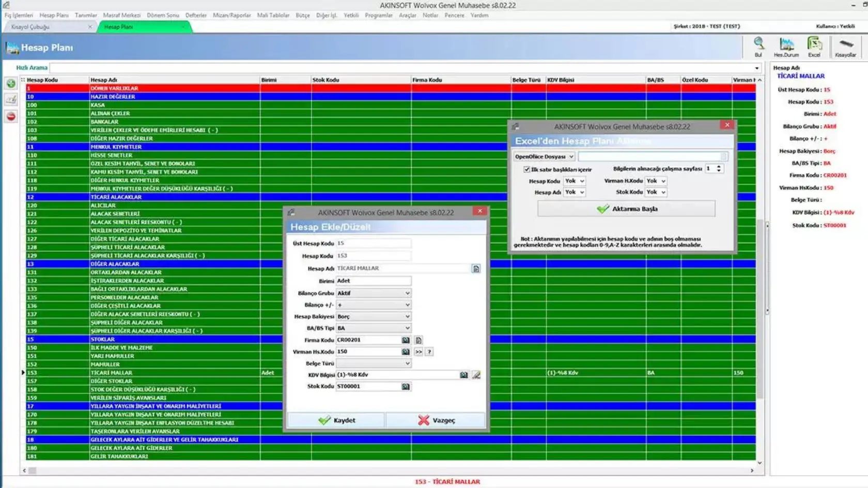Click the edit account icon in left sidebar

click(11, 100)
